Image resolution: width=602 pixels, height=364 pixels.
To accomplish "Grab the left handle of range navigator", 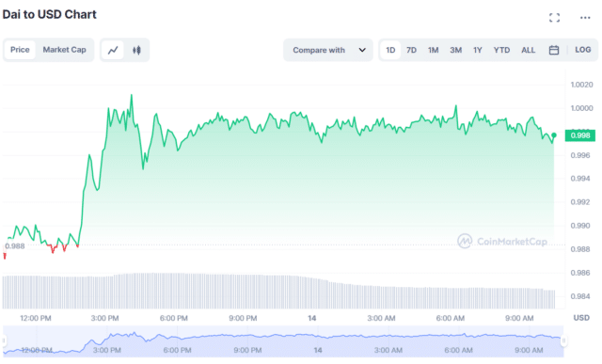I will pos(4,340).
